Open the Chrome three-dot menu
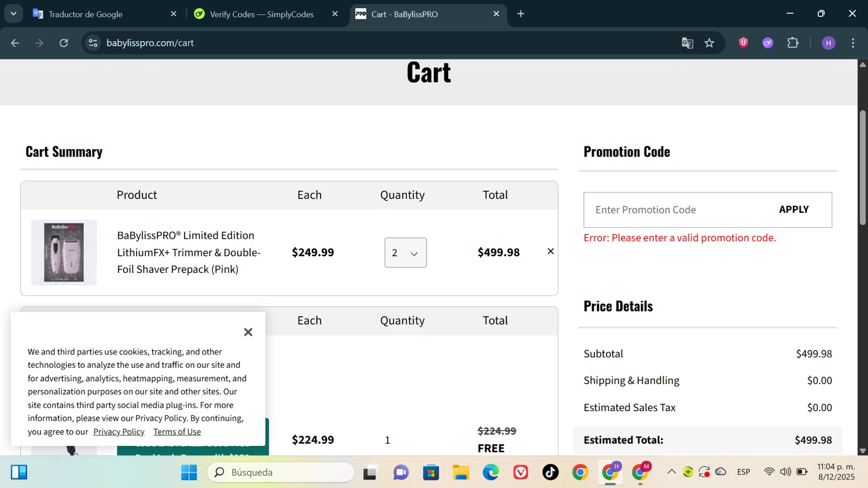868x488 pixels. click(x=853, y=43)
